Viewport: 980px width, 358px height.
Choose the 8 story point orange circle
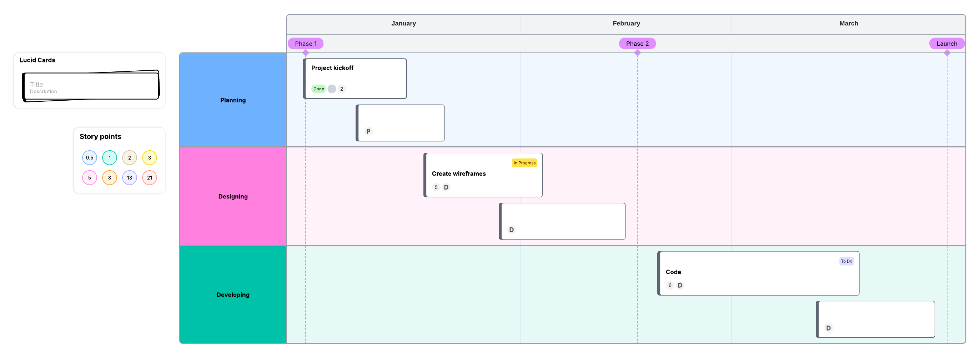[109, 178]
